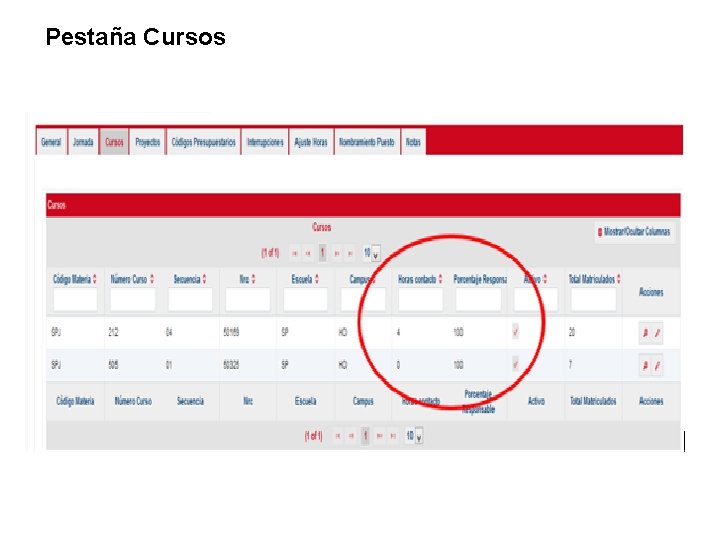The height and width of the screenshot is (540, 720).
Task: Switch to the Interrupciones tab
Action: (265, 142)
